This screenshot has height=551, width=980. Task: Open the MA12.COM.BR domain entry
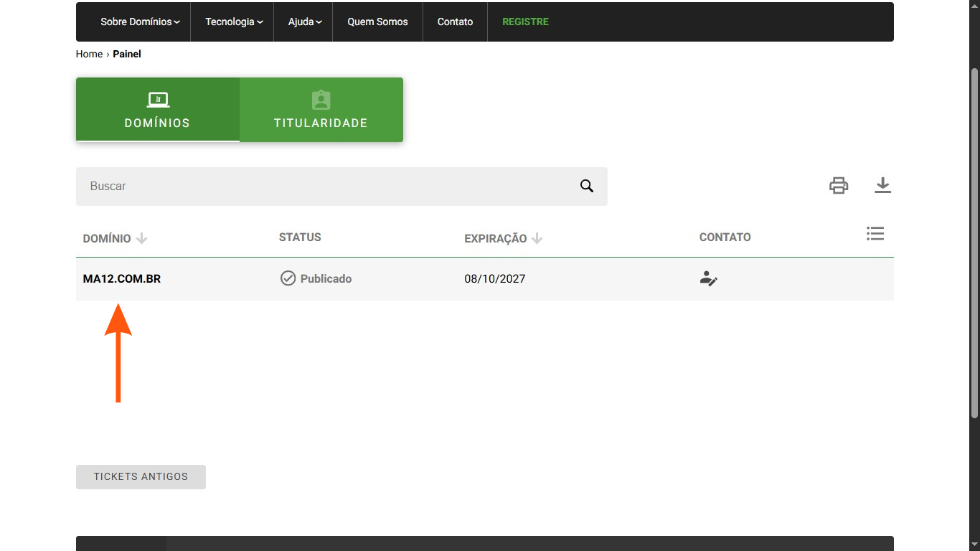(122, 279)
